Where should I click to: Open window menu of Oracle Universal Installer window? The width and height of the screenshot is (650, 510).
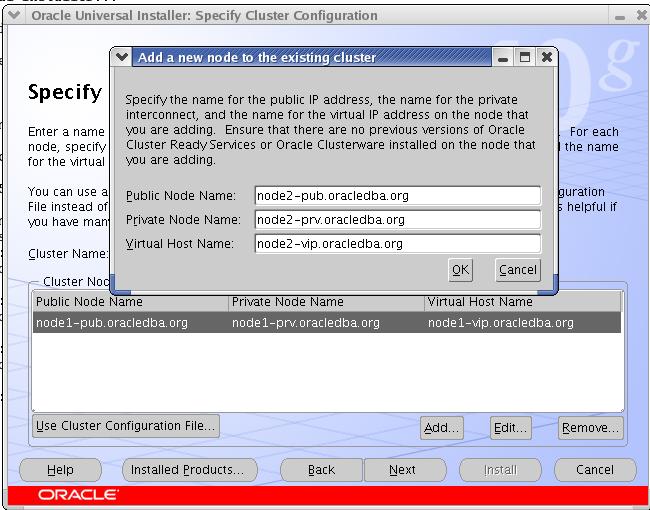(15, 16)
